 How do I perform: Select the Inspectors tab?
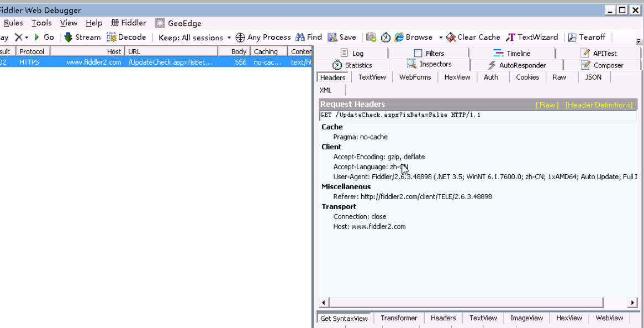click(x=429, y=64)
